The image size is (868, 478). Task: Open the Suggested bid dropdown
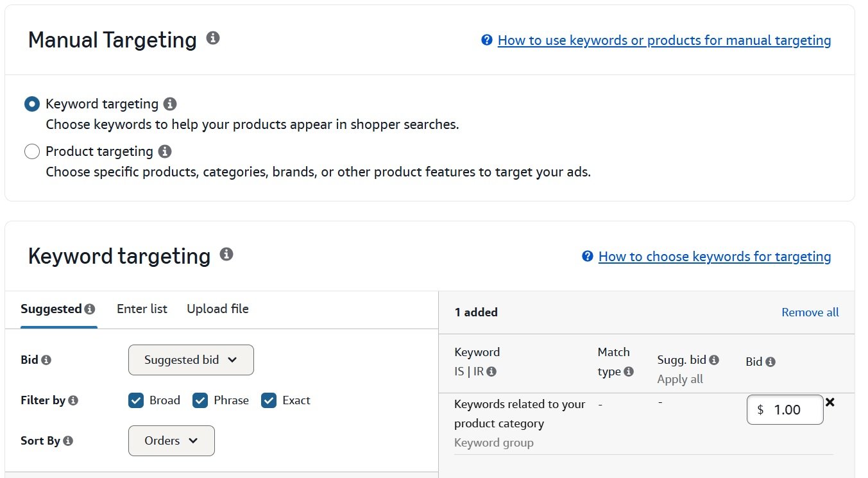pos(191,360)
